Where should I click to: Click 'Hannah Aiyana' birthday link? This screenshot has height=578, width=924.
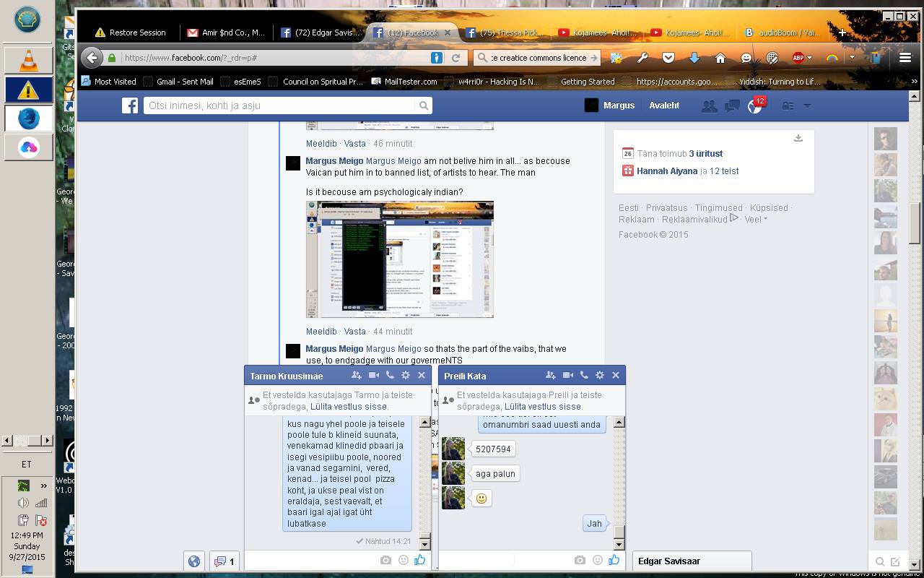coord(667,171)
